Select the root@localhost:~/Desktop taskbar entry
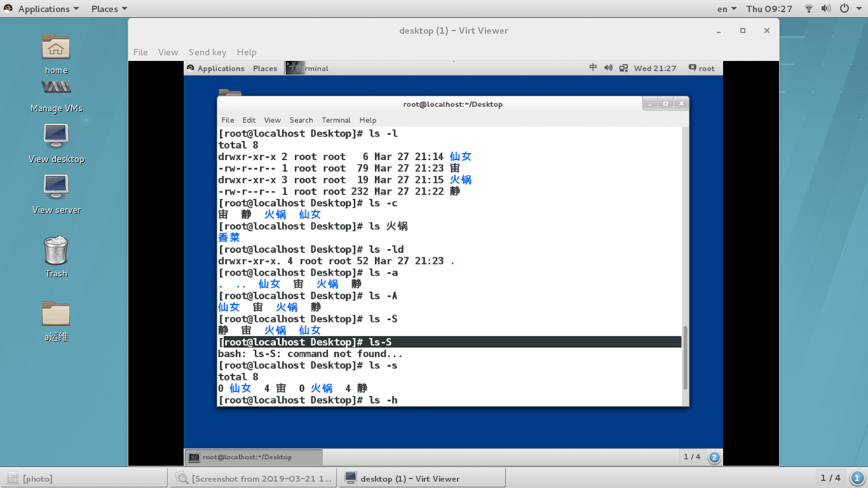Image resolution: width=868 pixels, height=488 pixels. pyautogui.click(x=252, y=457)
